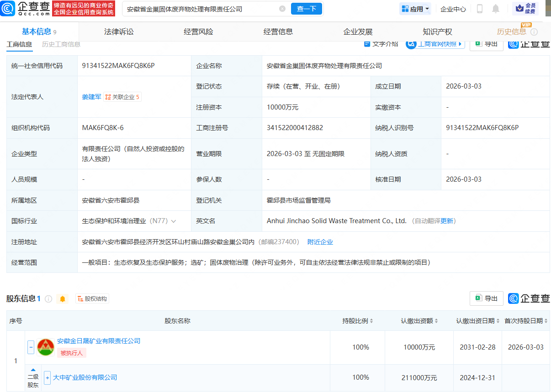Click the notification bell in top navigation

pos(496,8)
